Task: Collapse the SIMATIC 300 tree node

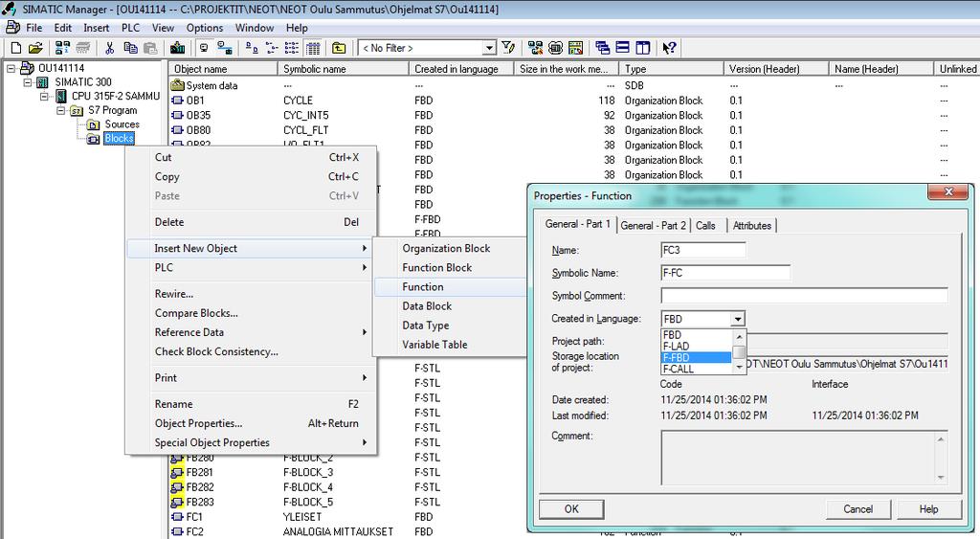Action: pos(28,82)
